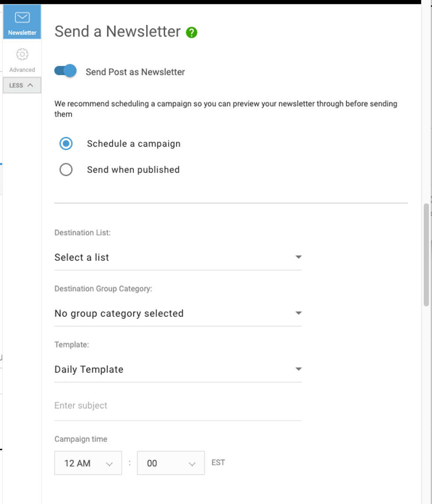Click the Enter subject text field
The width and height of the screenshot is (432, 504).
[x=178, y=405]
